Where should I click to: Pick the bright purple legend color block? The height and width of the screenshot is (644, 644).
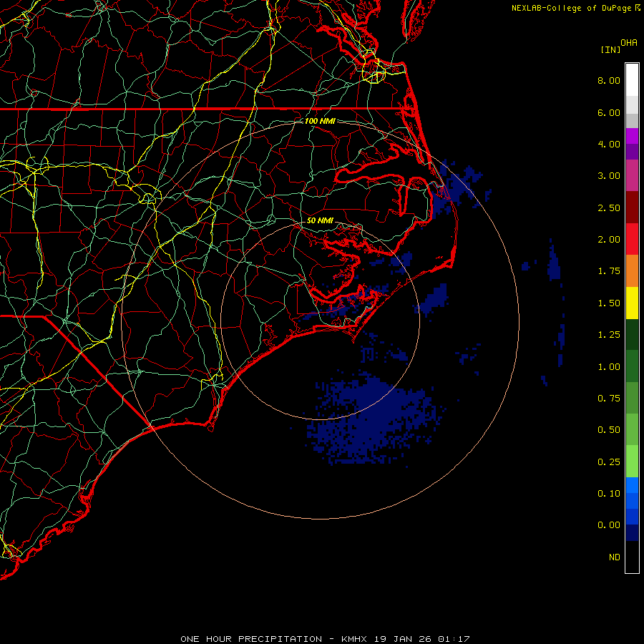pyautogui.click(x=632, y=136)
